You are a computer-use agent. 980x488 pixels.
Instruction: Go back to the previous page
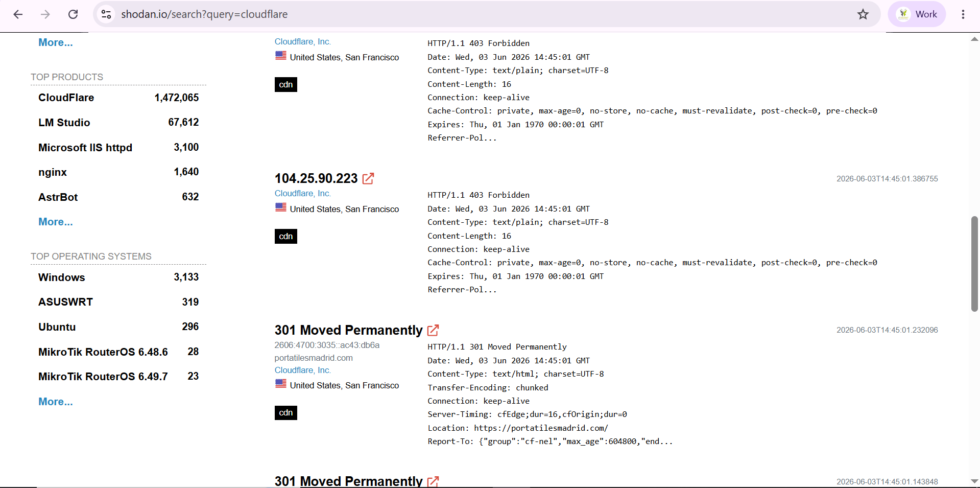(x=18, y=14)
